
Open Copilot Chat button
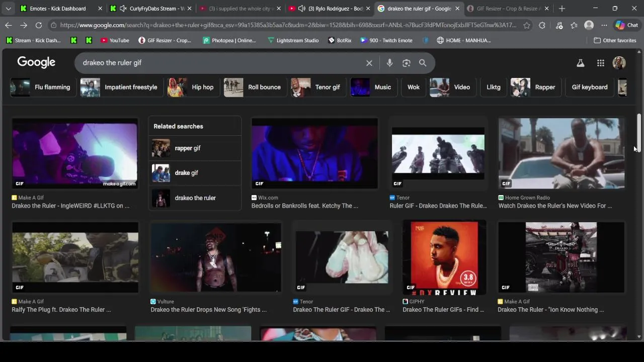click(x=627, y=25)
